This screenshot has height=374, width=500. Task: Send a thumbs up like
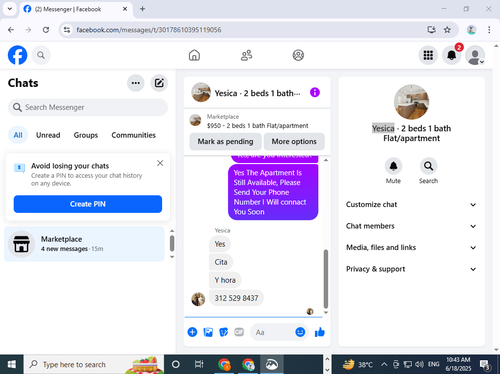coord(319,332)
